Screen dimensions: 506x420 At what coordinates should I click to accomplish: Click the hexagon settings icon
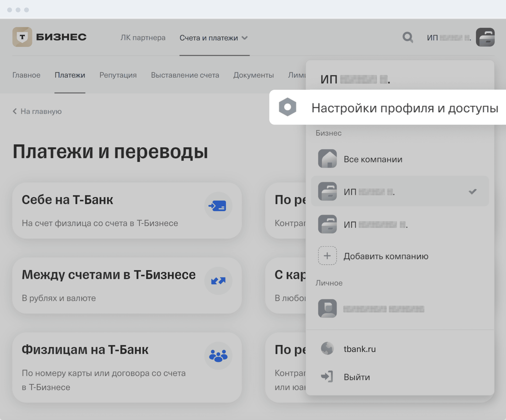pos(287,107)
